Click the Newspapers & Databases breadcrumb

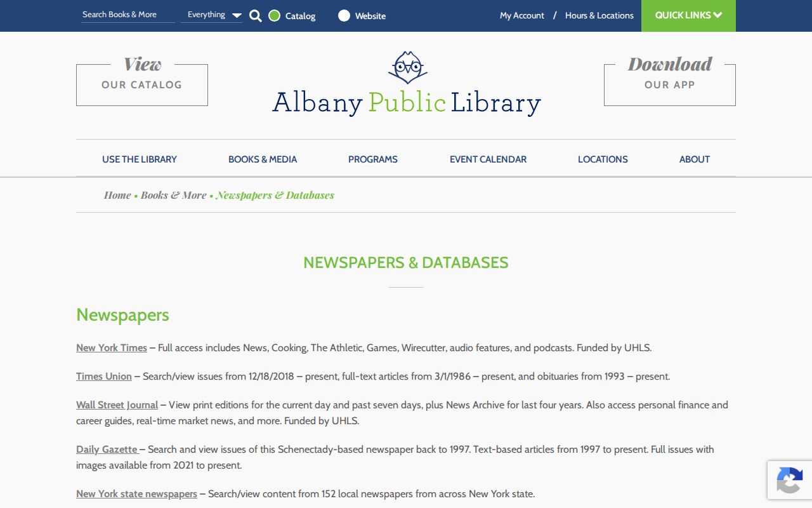pyautogui.click(x=275, y=196)
